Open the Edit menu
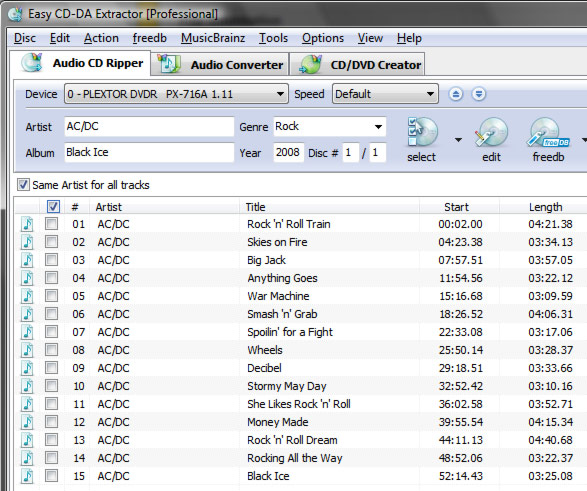This screenshot has width=587, height=491. 60,38
